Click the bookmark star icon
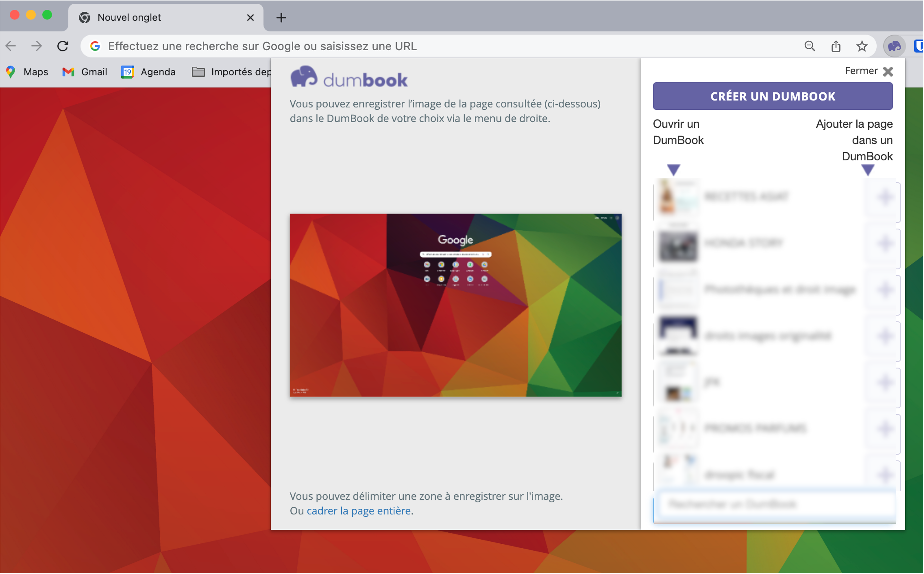This screenshot has width=924, height=574. pyautogui.click(x=862, y=46)
